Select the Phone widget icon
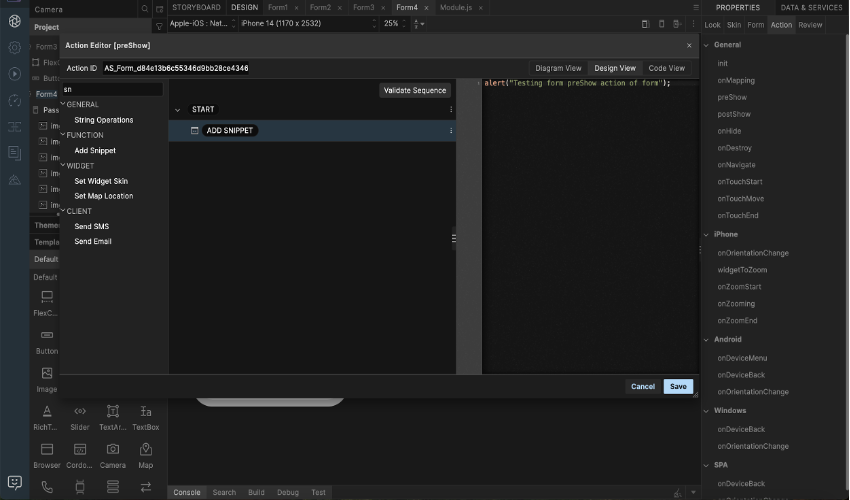 click(47, 487)
